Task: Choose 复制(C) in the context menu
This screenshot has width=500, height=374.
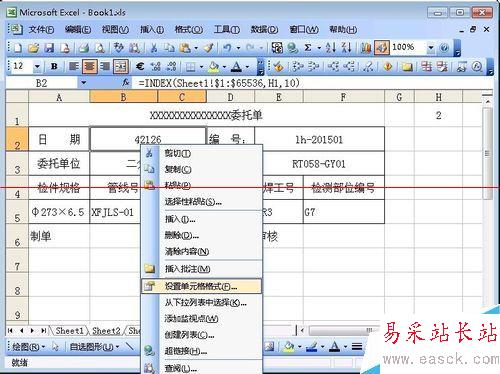Action: click(201, 170)
